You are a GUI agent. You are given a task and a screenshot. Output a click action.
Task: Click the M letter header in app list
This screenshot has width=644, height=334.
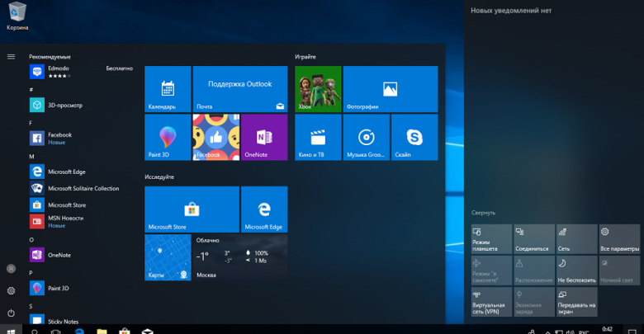click(x=31, y=157)
